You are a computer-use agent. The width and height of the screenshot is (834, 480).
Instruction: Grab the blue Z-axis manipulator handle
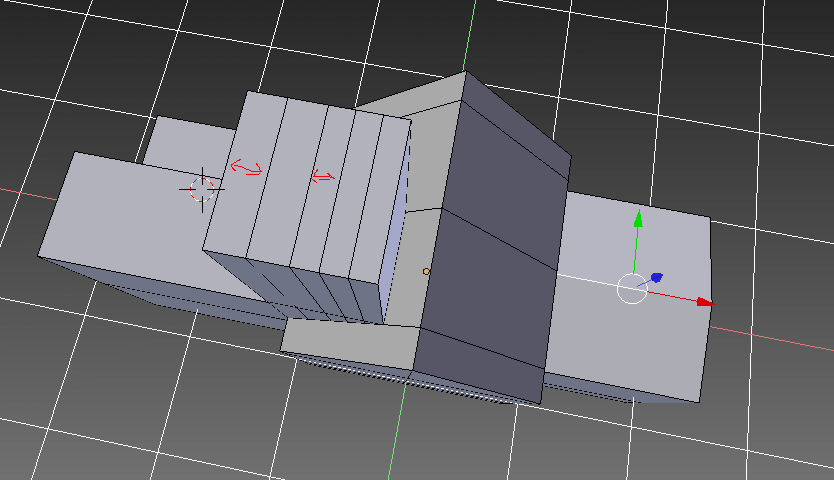[x=657, y=278]
